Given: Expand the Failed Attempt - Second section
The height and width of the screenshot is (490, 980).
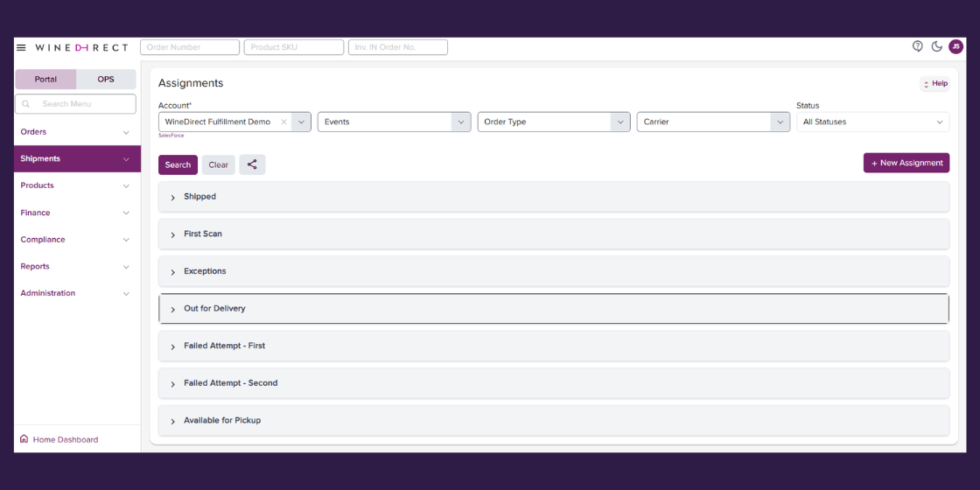Looking at the screenshot, I should (x=554, y=383).
